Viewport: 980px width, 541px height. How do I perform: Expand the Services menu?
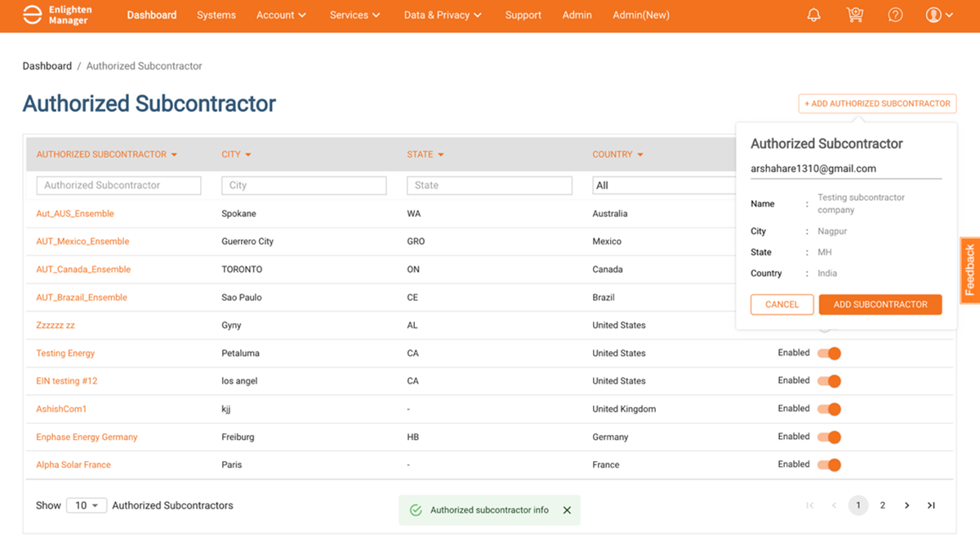355,15
